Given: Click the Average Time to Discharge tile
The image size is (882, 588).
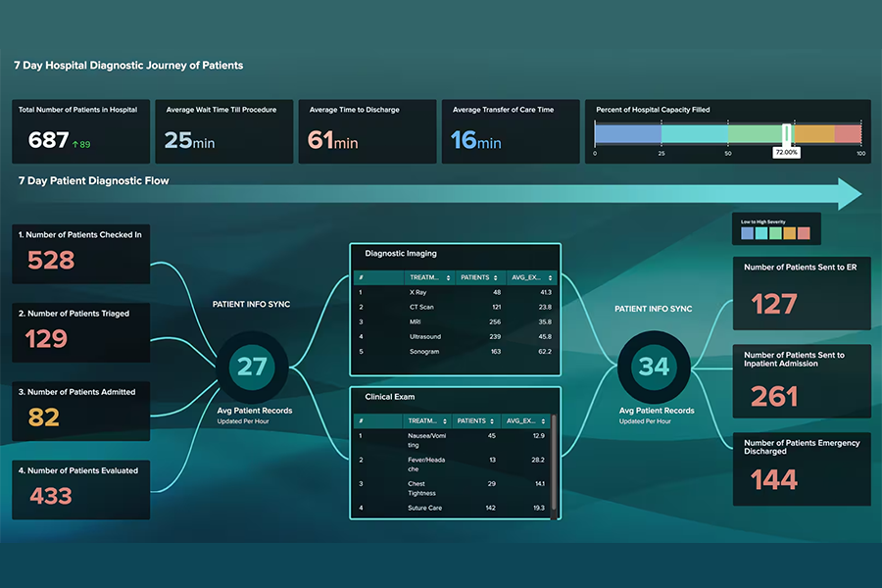Looking at the screenshot, I should click(x=365, y=130).
